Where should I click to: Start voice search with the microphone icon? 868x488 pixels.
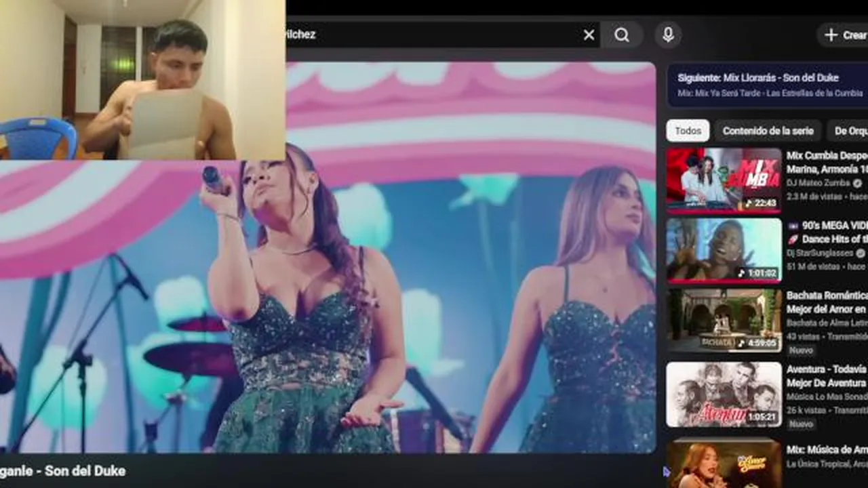click(668, 35)
